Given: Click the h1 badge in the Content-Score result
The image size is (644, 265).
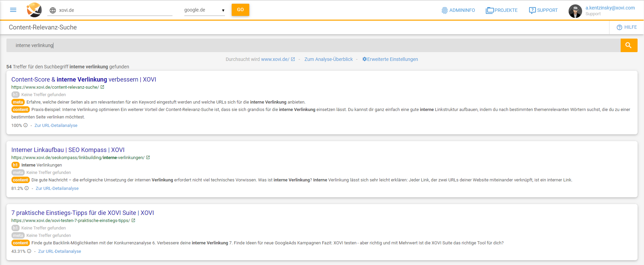Looking at the screenshot, I should (16, 95).
